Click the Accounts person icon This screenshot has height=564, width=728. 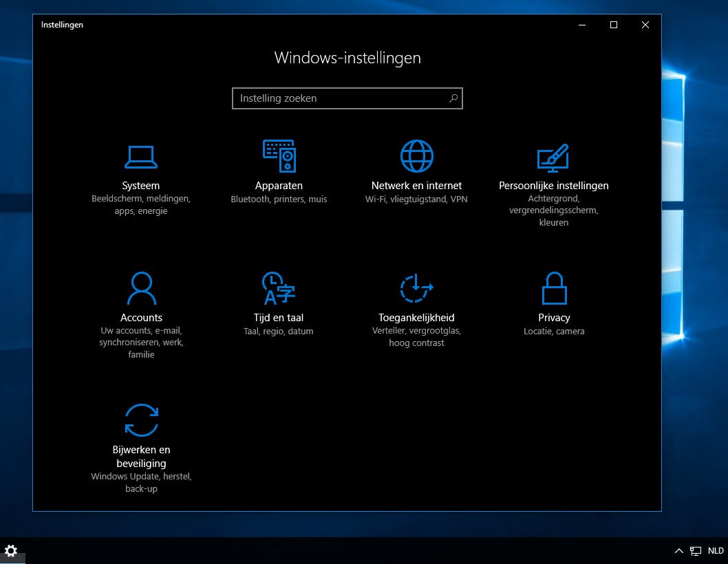[141, 288]
